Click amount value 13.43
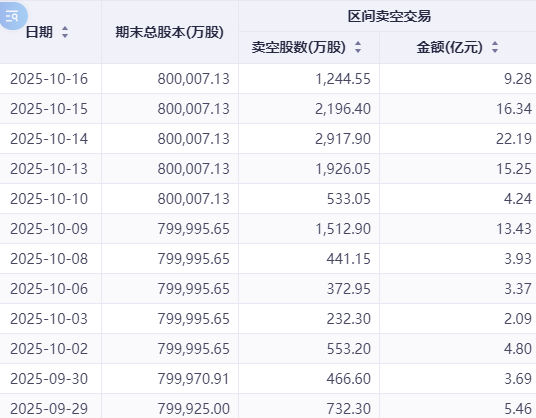Viewport: 536px width, 418px height. point(514,229)
